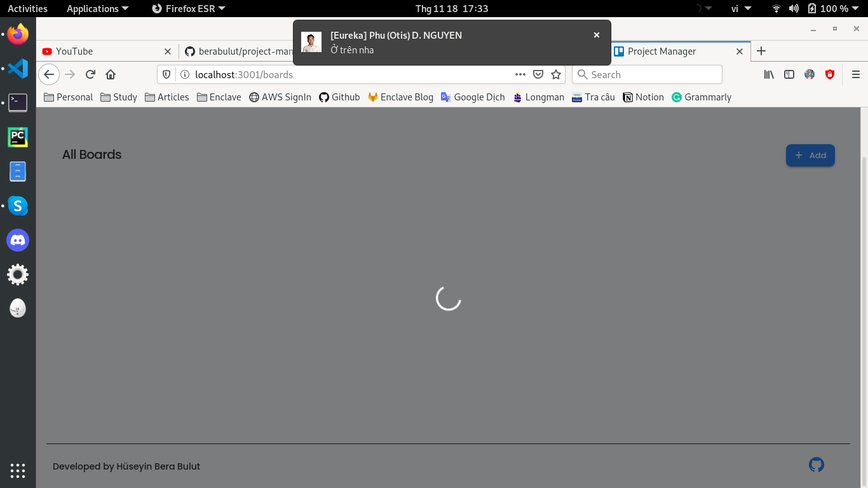Dismiss the Eureka chat notification
This screenshot has height=488, width=868.
(x=596, y=35)
